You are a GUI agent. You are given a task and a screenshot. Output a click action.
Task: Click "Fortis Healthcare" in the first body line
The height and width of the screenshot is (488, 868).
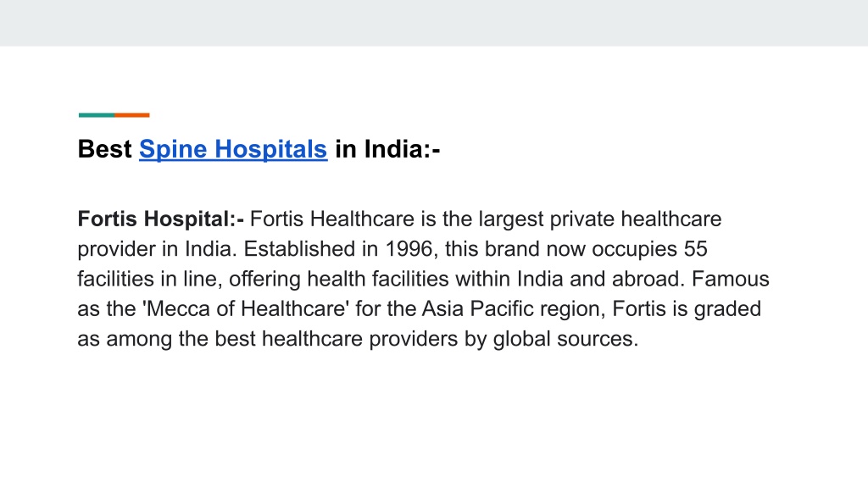332,219
